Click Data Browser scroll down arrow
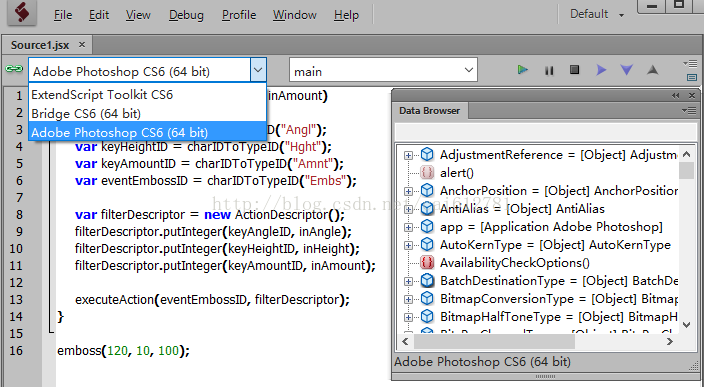Viewport: 704px width, 387px height. [686, 324]
